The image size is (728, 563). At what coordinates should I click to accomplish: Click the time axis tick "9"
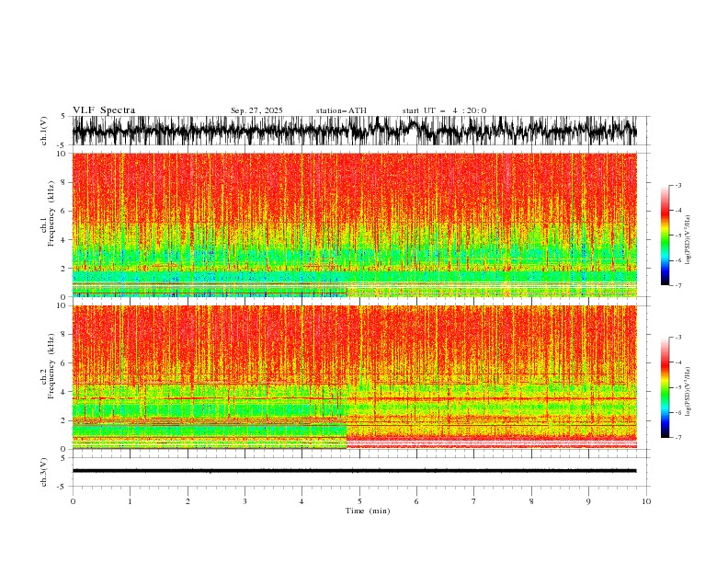point(588,501)
